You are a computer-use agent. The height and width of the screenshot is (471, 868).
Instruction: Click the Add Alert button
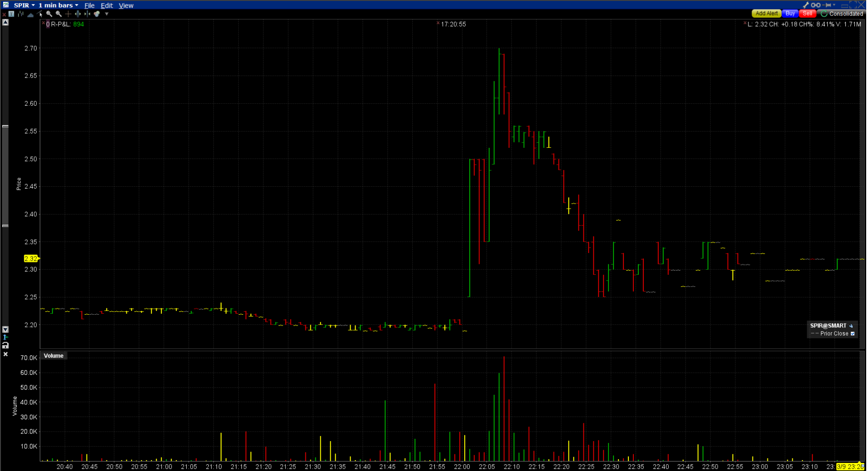(767, 14)
